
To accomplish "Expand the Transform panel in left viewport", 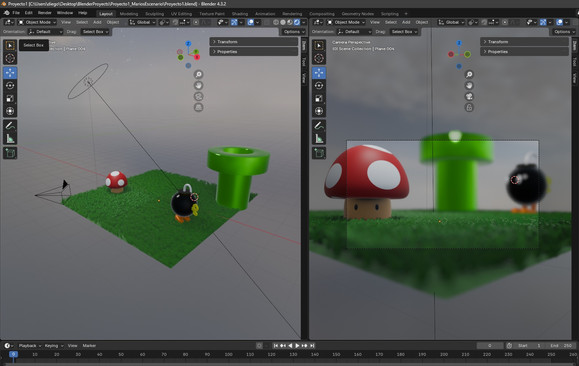I will 254,42.
